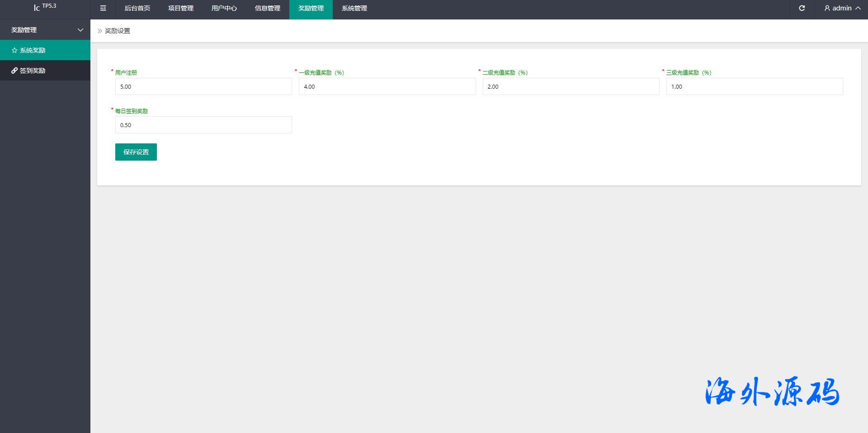Click the star icon beside 系统奖励

(14, 50)
